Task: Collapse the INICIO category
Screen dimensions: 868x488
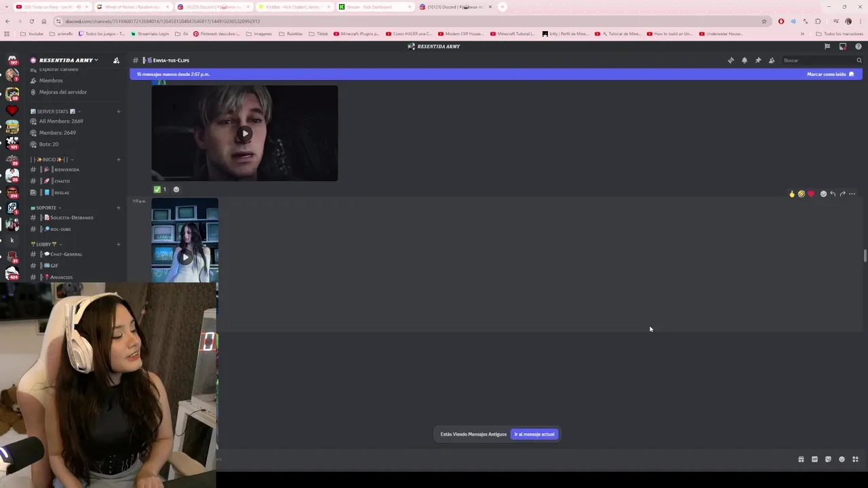Action: [x=52, y=159]
